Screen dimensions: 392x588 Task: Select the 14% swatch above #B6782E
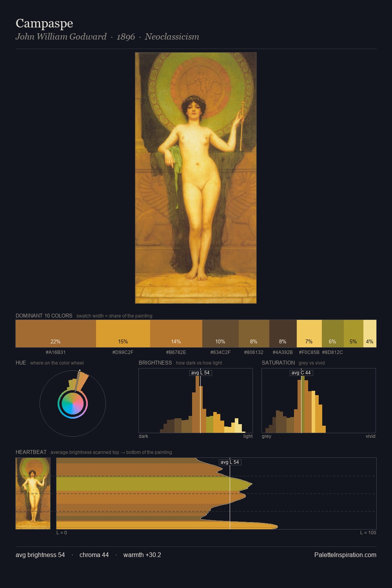(x=176, y=334)
